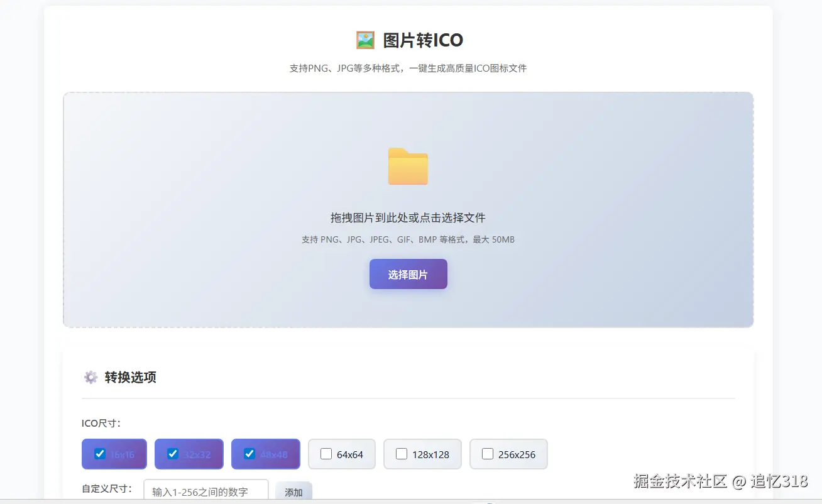This screenshot has width=822, height=504.
Task: Click the 图片转ICO heading text
Action: point(423,40)
